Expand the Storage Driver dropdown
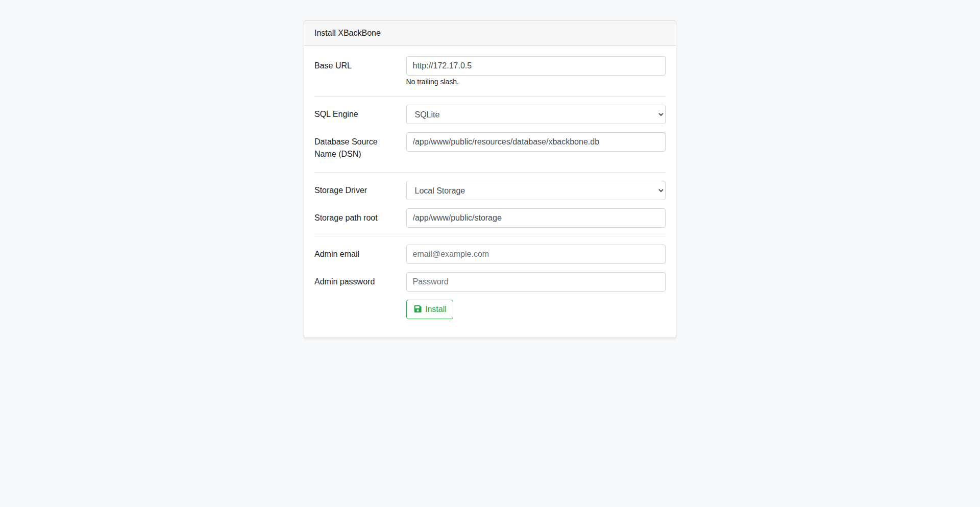 click(535, 190)
